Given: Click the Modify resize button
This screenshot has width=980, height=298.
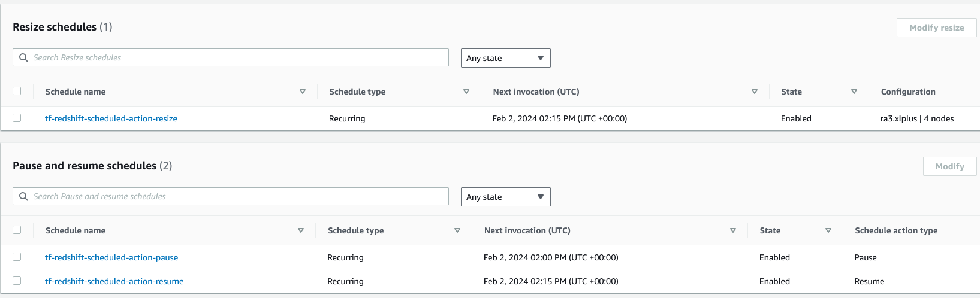Looking at the screenshot, I should [x=936, y=28].
